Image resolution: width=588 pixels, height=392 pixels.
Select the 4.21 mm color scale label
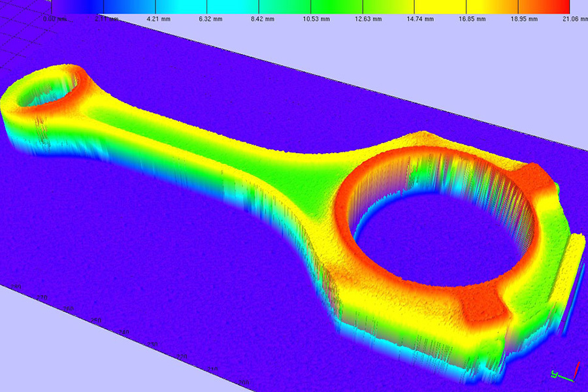(x=159, y=19)
